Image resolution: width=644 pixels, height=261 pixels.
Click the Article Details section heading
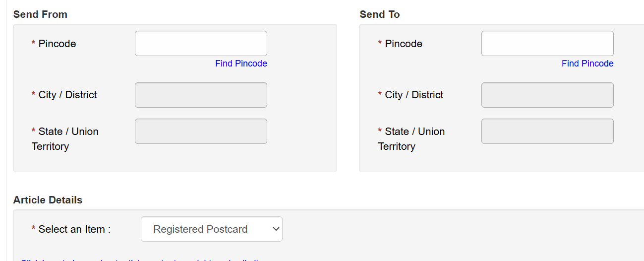pyautogui.click(x=48, y=200)
